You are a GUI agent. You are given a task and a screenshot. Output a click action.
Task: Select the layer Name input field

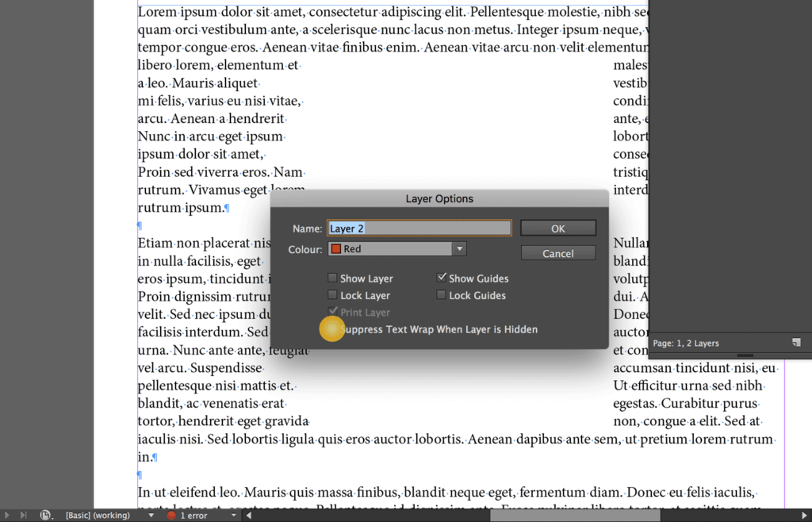419,227
